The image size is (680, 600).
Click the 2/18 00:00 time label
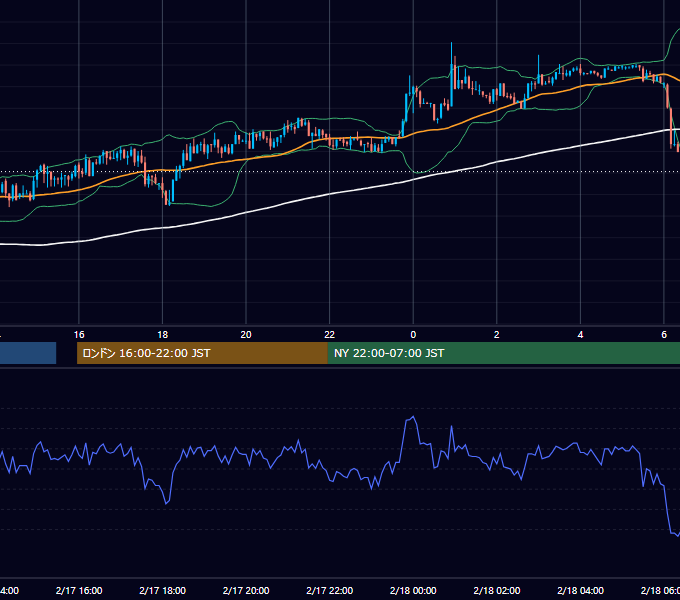413,590
